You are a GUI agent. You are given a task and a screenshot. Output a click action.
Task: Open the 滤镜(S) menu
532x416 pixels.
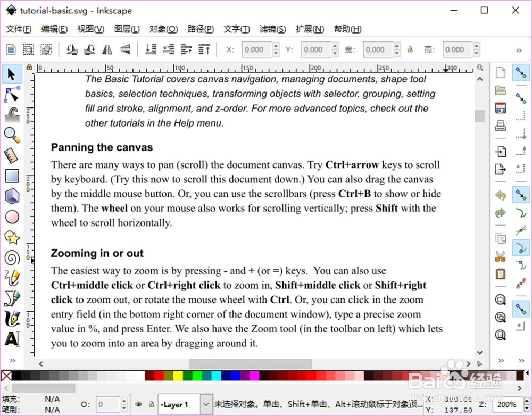tap(273, 29)
